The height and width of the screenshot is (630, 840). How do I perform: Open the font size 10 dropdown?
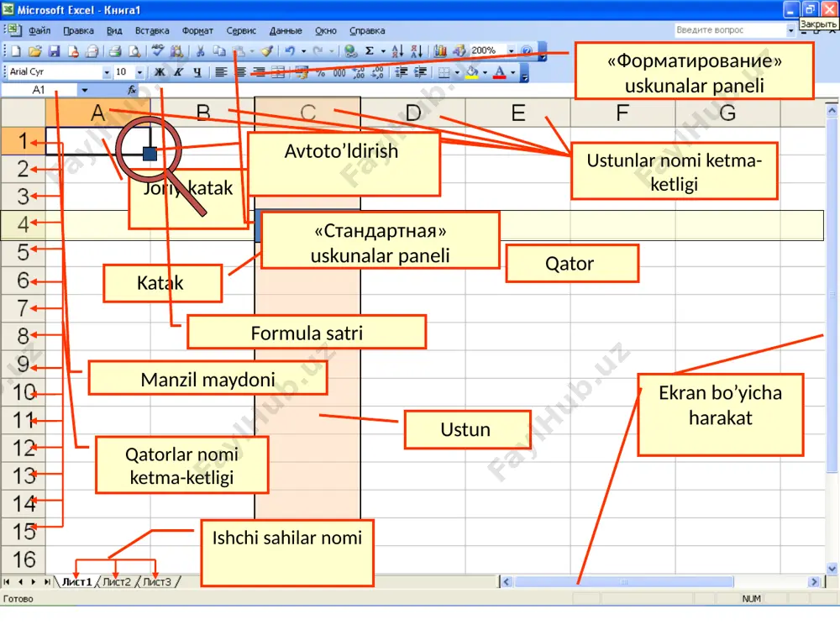pyautogui.click(x=139, y=72)
